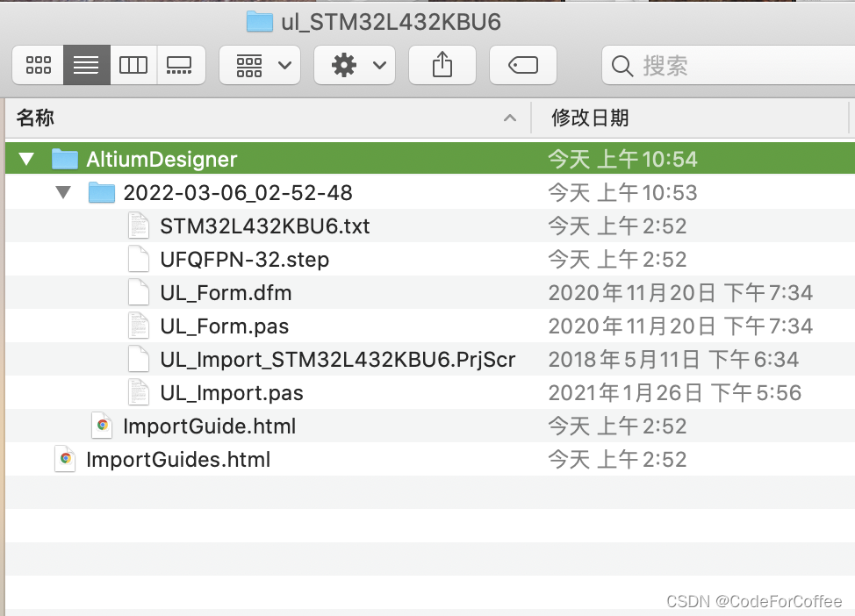Viewport: 855px width, 616px height.
Task: Select the file name UL_Import_STM32L432KBU6.PrjScr
Action: coord(338,359)
